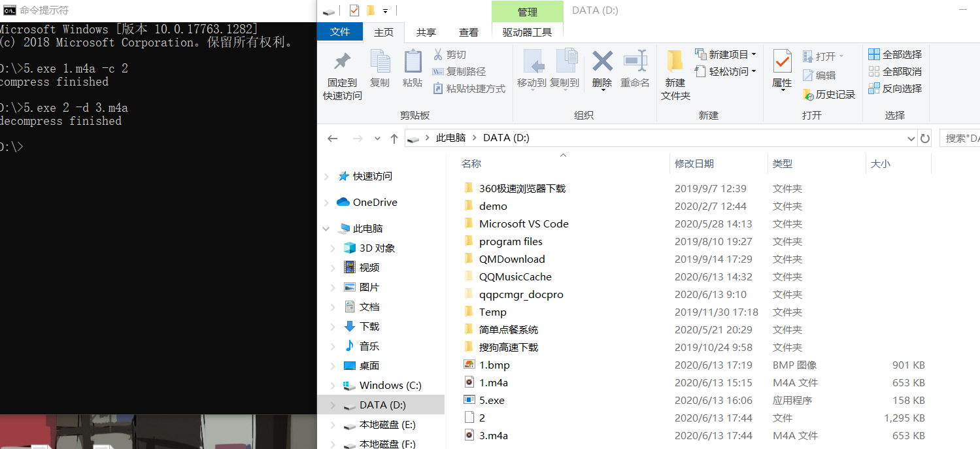Refresh the DATA (D:) folder view
The image size is (980, 449).
click(924, 139)
